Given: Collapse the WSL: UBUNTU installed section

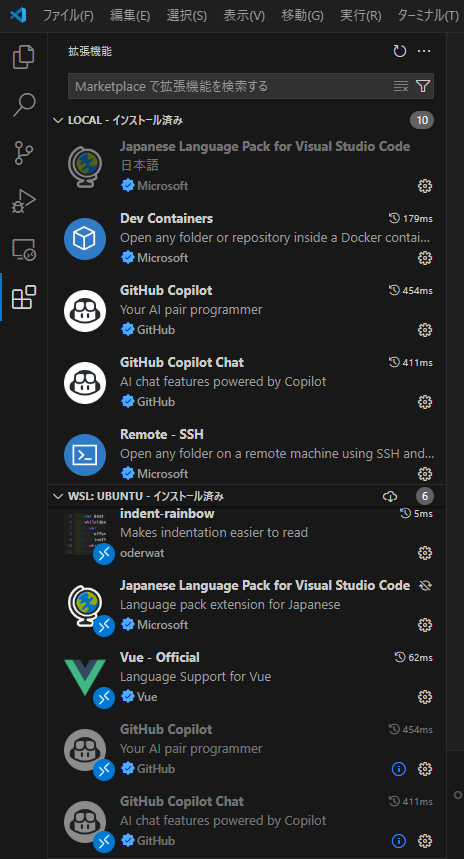Looking at the screenshot, I should coord(58,496).
